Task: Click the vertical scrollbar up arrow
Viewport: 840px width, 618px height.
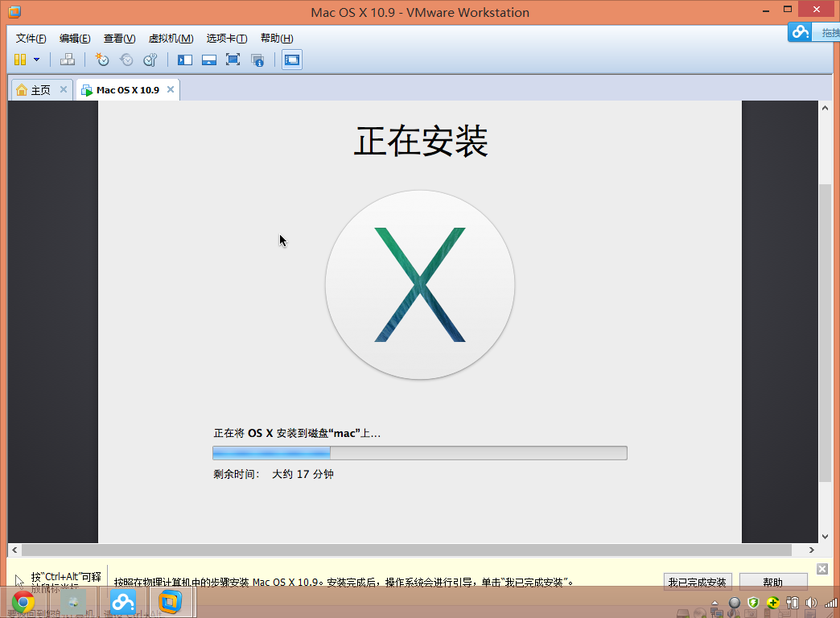Action: pos(825,108)
